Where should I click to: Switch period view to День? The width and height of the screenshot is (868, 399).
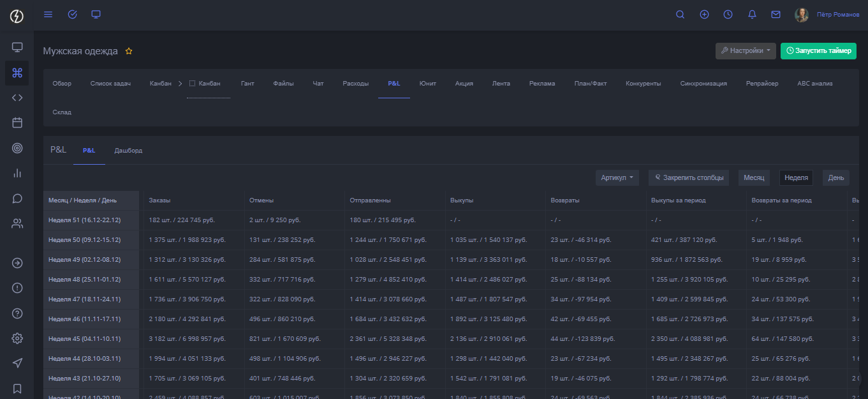click(x=835, y=177)
